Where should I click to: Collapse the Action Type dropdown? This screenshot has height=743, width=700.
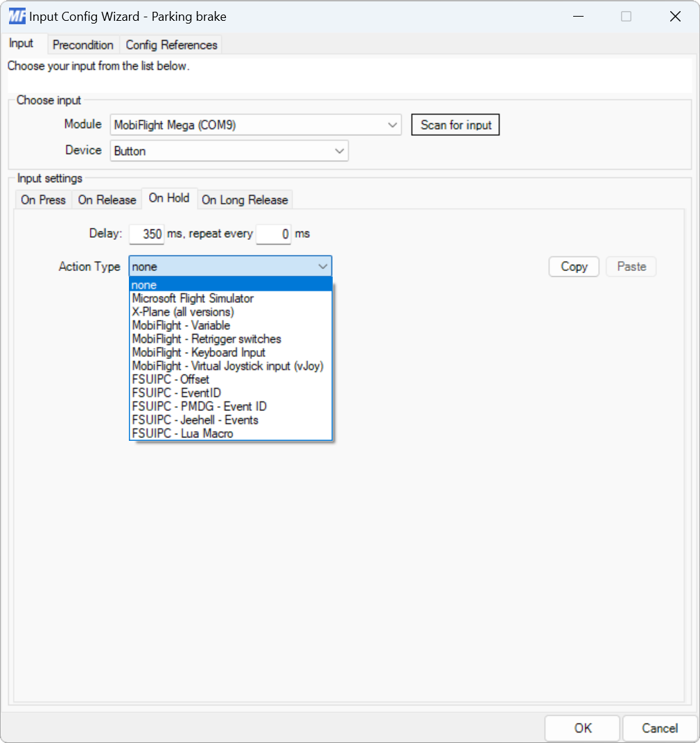(322, 266)
